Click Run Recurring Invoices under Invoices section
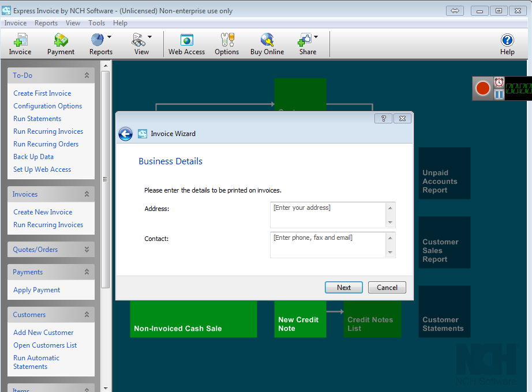The width and height of the screenshot is (532, 392). tap(48, 225)
